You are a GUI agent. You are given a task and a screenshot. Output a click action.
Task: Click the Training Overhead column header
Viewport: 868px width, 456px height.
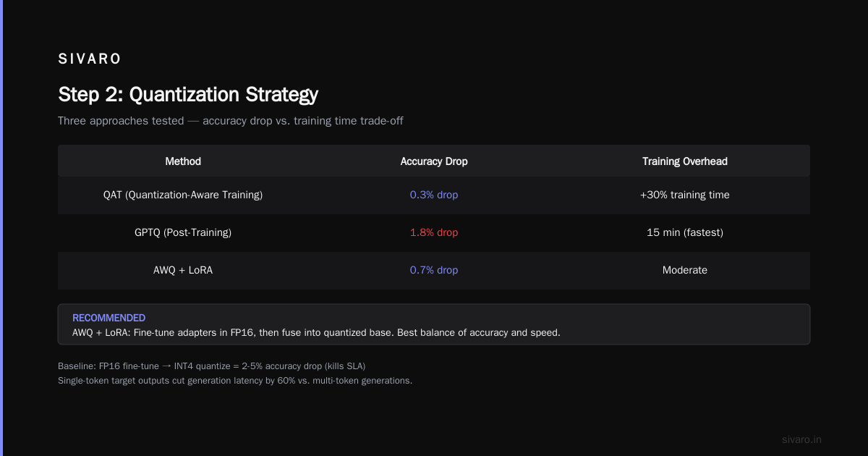pyautogui.click(x=685, y=161)
